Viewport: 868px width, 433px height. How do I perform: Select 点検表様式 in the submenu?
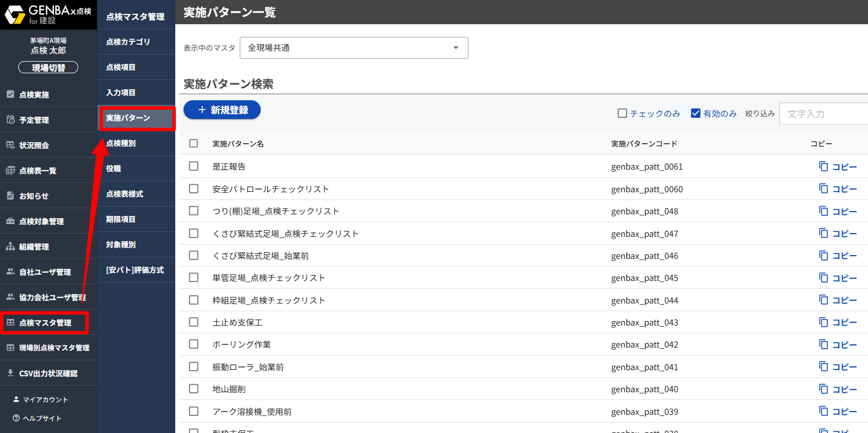pyautogui.click(x=125, y=194)
